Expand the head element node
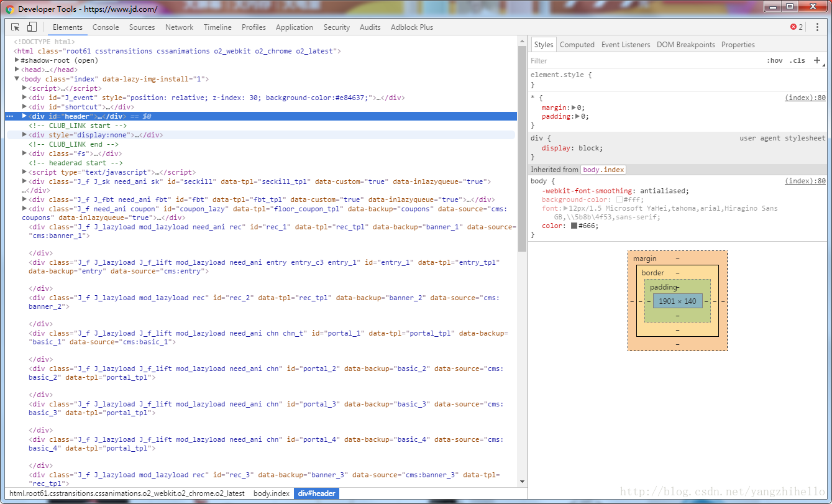The width and height of the screenshot is (832, 504). click(x=17, y=70)
